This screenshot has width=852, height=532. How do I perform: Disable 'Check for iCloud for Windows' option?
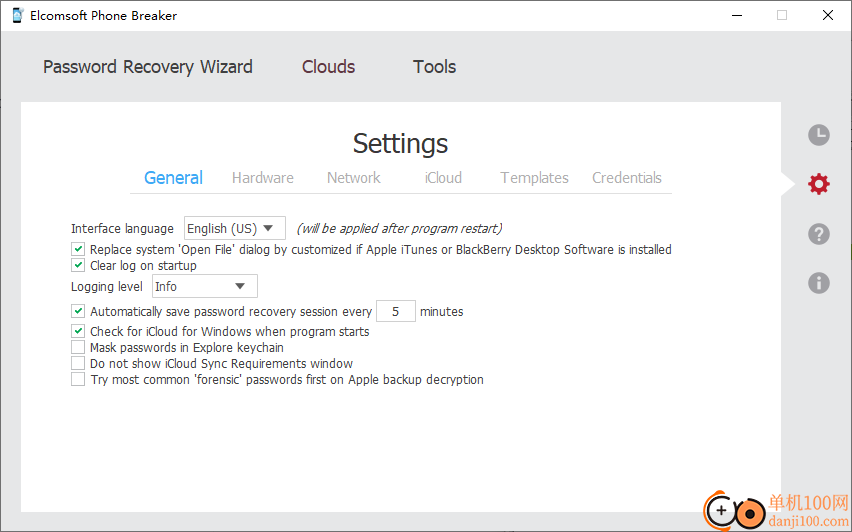coord(78,331)
